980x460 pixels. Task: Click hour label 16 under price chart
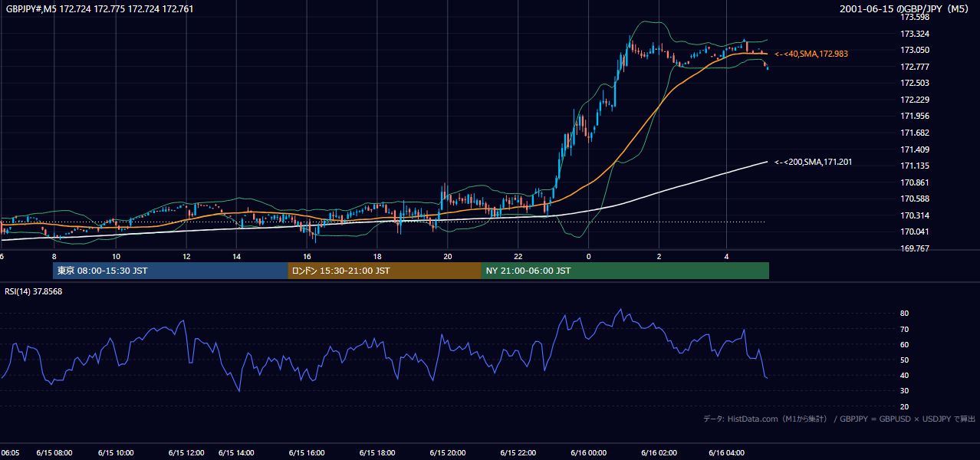point(307,256)
